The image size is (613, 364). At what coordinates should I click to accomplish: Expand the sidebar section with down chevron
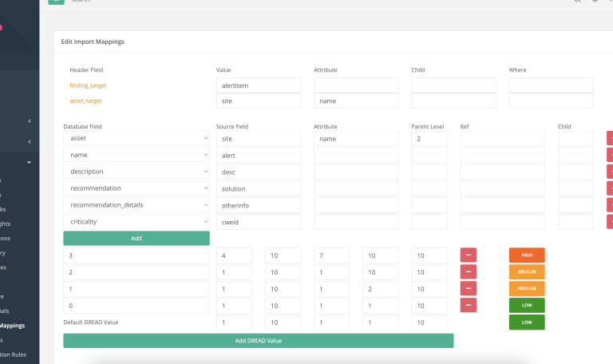(29, 162)
